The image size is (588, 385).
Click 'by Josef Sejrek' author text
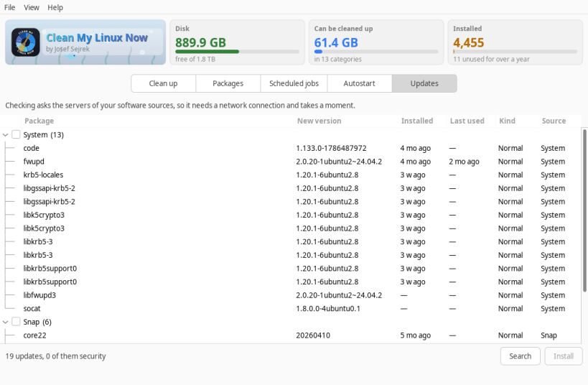[x=68, y=49]
